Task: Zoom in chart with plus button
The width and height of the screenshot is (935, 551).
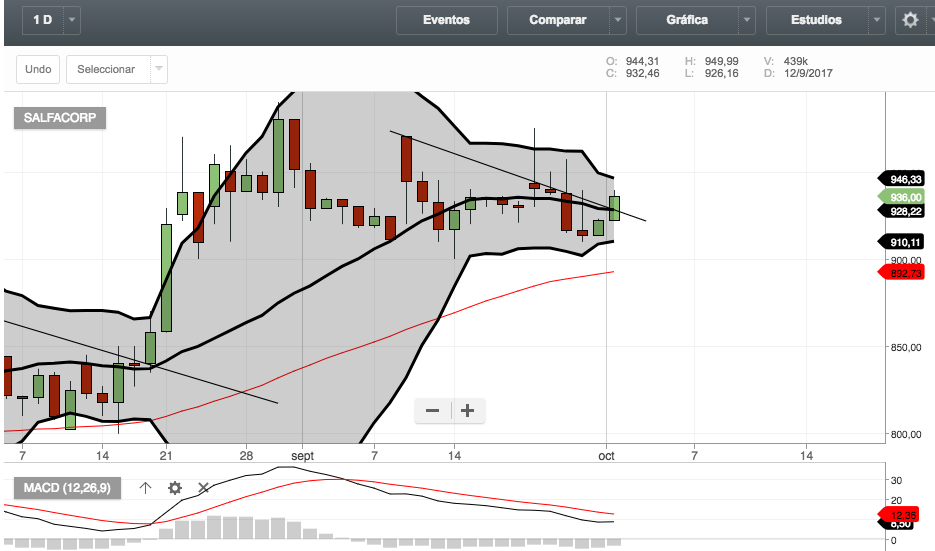Action: 468,411
